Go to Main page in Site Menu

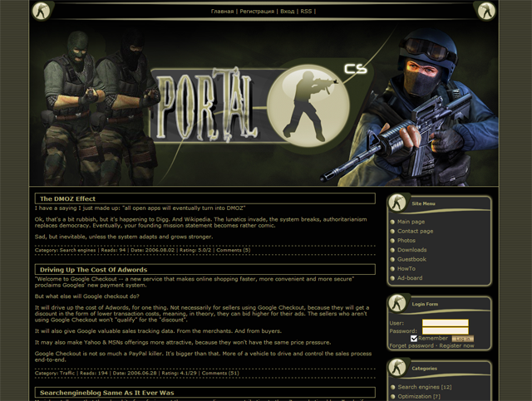[x=411, y=222]
